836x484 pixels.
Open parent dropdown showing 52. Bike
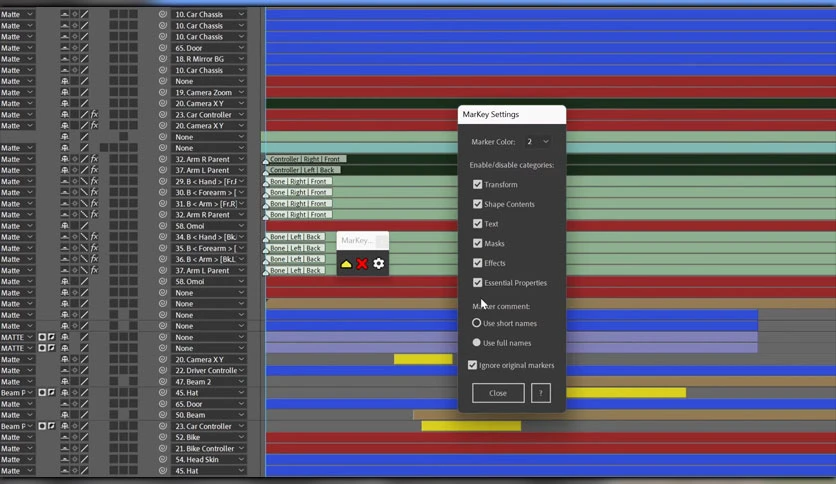tap(209, 437)
